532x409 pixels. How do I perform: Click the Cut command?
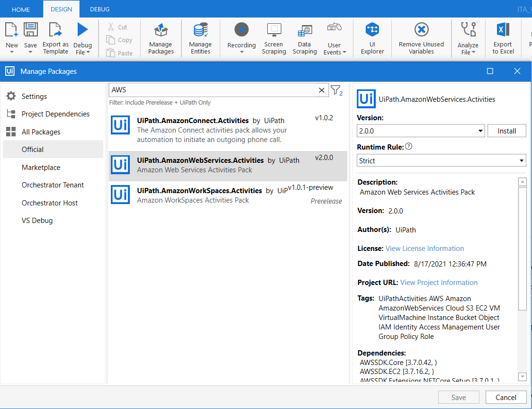pyautogui.click(x=117, y=27)
